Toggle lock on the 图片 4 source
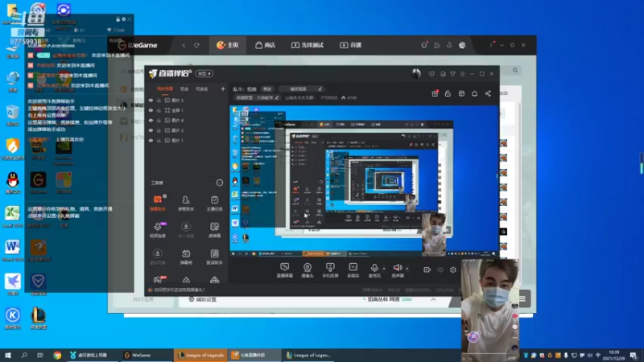 (x=159, y=120)
